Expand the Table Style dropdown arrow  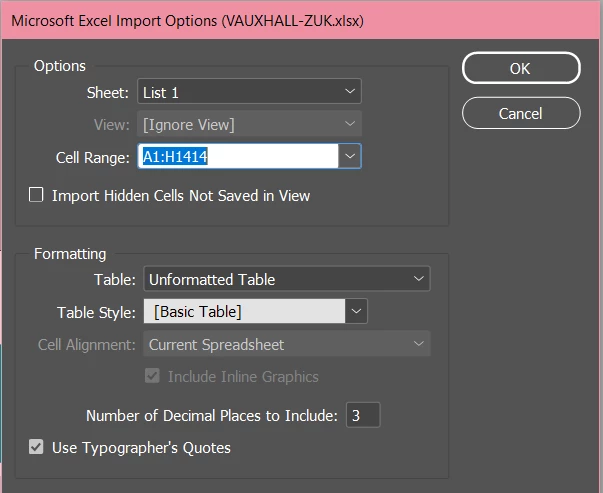point(356,311)
